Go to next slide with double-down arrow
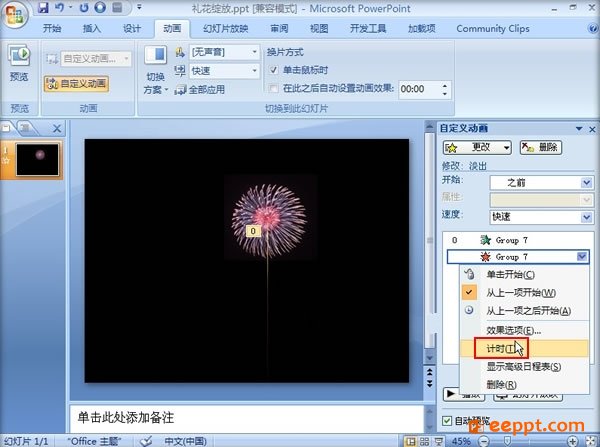 click(430, 383)
